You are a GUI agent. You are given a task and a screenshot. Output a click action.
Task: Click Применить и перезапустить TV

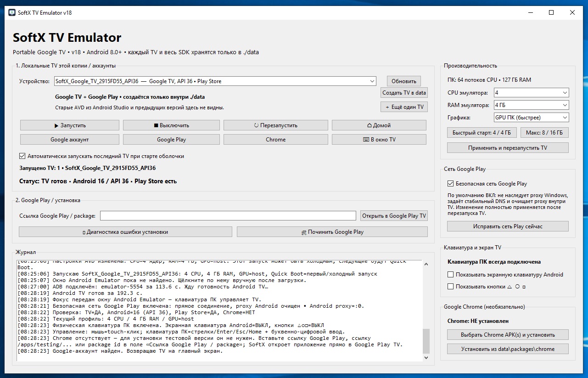pyautogui.click(x=508, y=148)
